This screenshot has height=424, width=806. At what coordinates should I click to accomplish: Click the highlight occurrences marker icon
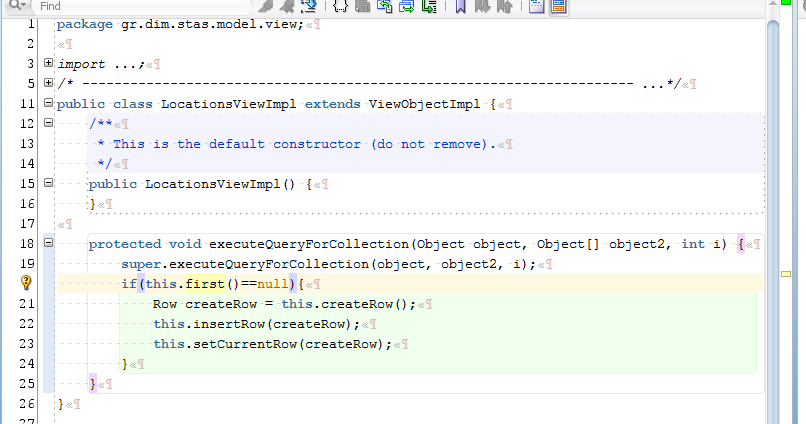point(265,6)
